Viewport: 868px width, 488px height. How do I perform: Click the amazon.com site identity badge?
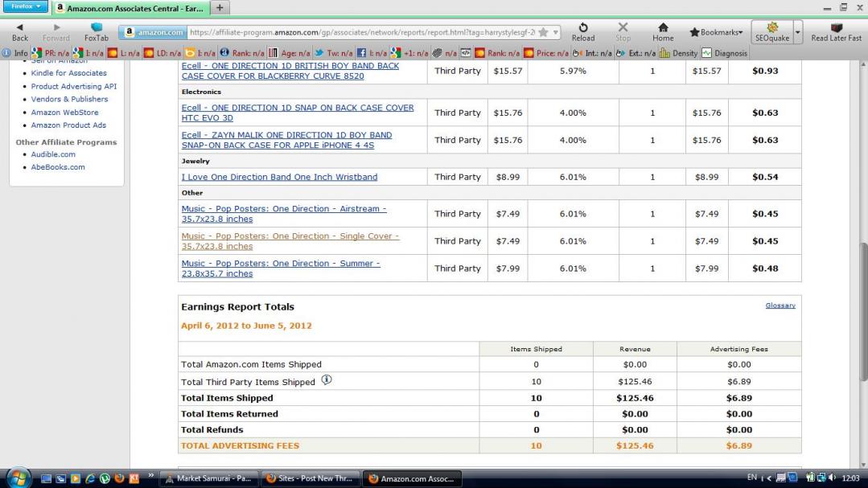click(x=154, y=33)
